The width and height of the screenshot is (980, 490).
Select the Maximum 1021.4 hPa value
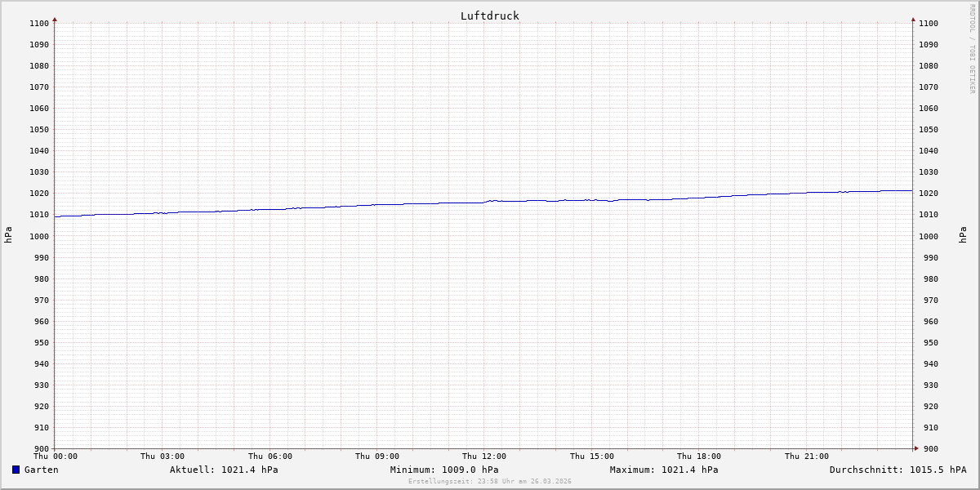pos(664,470)
